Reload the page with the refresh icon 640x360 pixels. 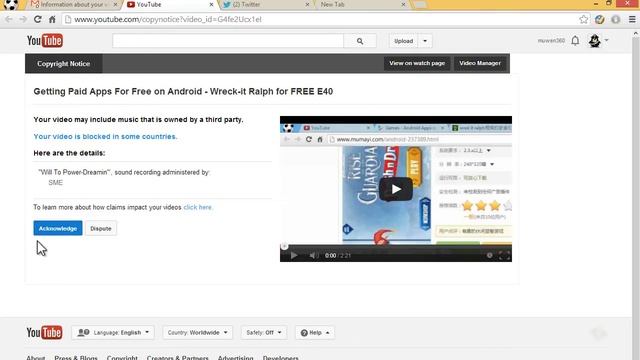[x=38, y=19]
